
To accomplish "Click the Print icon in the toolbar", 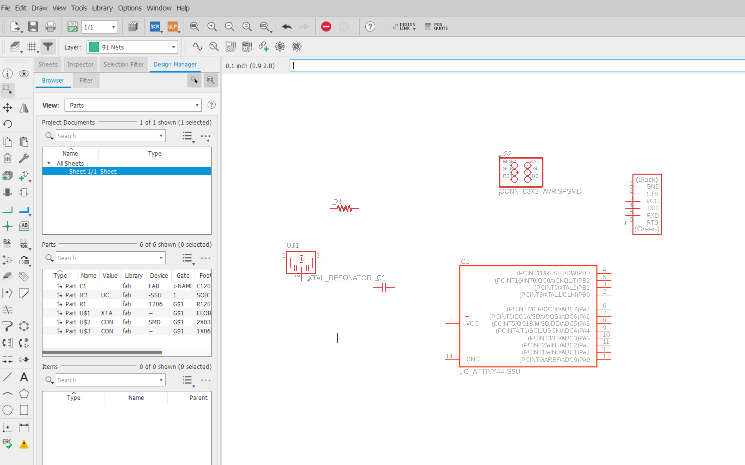I will [x=50, y=27].
